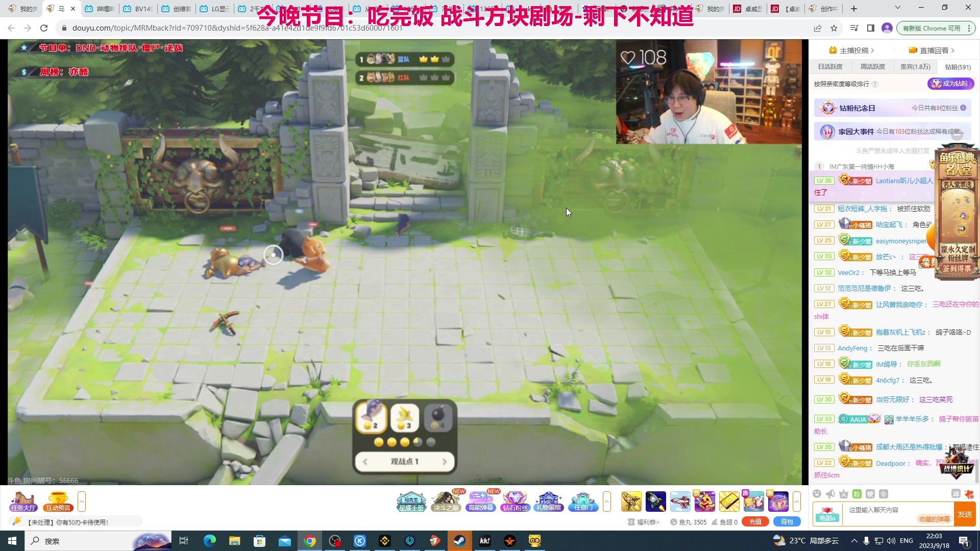Screen dimensions: 980x551
Task: Click the 钻石粉丝 diamond fans icon
Action: tap(514, 501)
